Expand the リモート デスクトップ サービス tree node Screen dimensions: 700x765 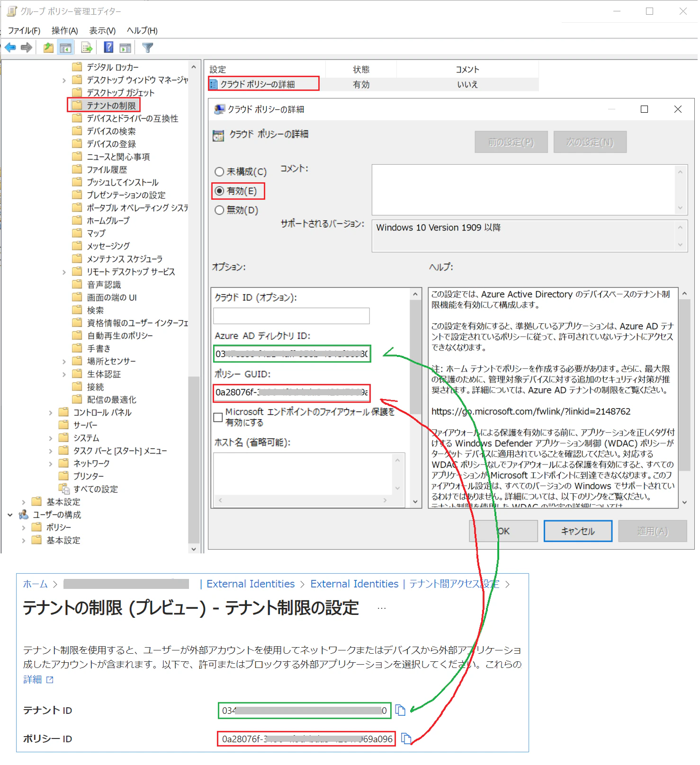click(64, 272)
